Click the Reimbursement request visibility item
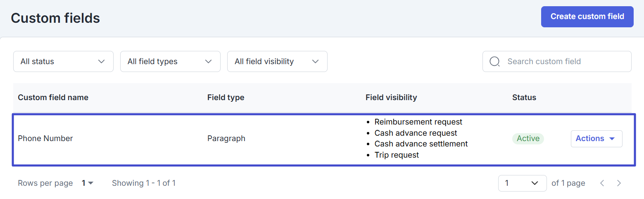Viewport: 644px width, 199px height. pos(418,122)
